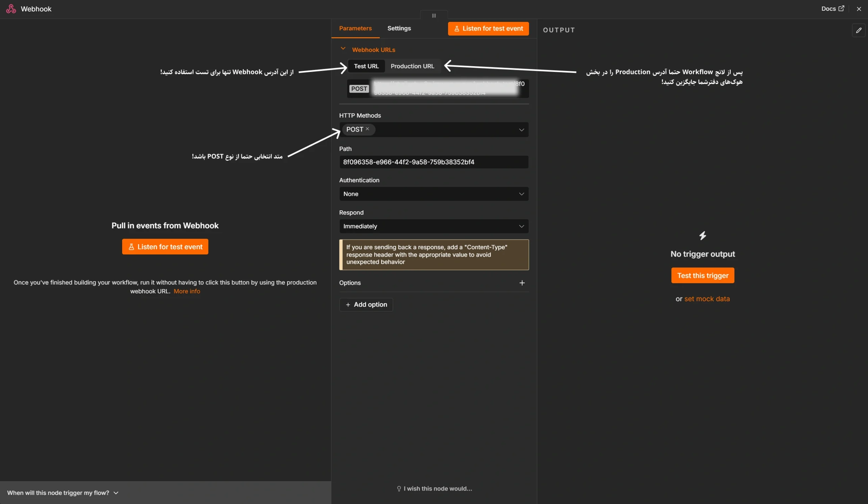This screenshot has width=868, height=504.
Task: Click the Webhook URLs heading text
Action: 373,50
